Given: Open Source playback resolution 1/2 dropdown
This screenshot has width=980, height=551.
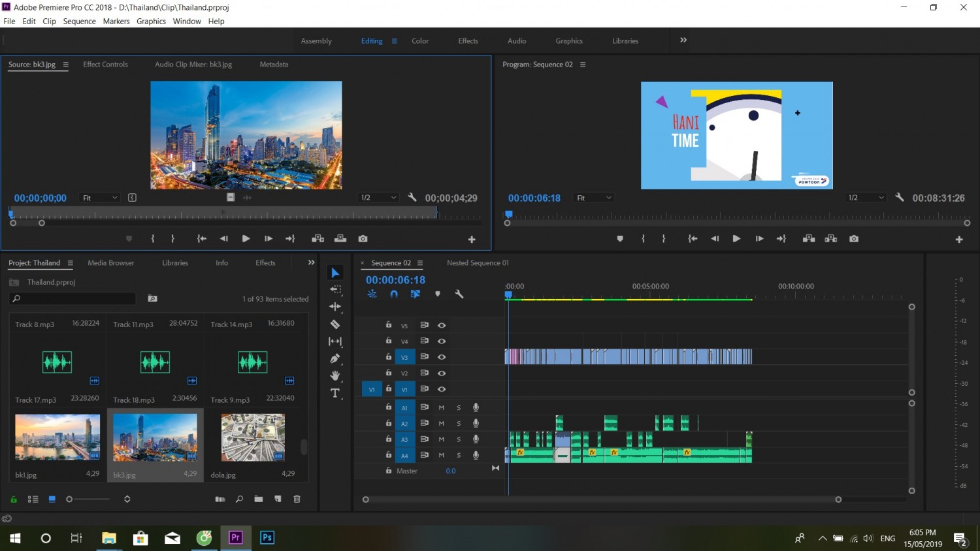Looking at the screenshot, I should point(378,197).
